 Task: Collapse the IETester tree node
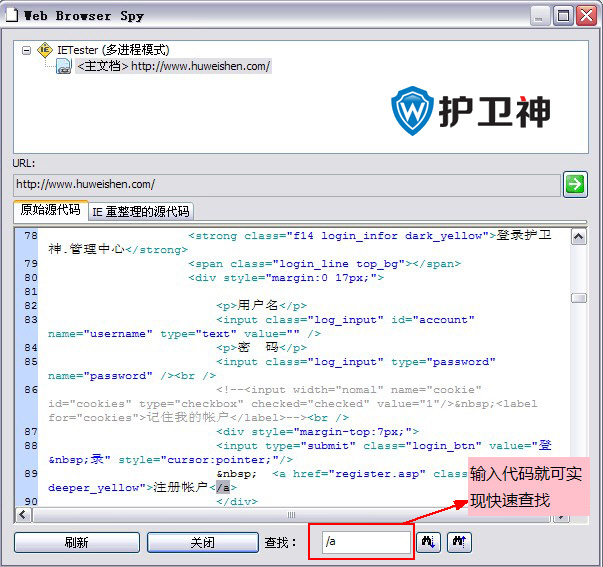click(26, 50)
